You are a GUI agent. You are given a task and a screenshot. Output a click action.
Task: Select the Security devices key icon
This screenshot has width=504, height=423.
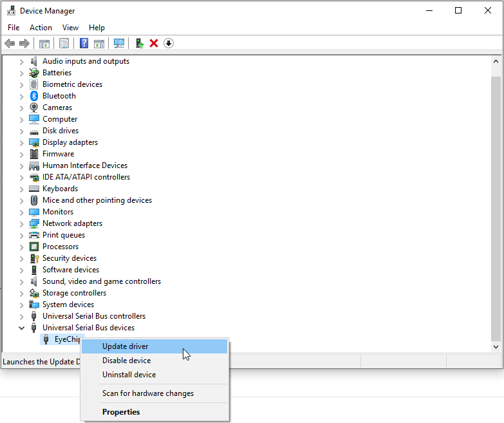click(34, 258)
